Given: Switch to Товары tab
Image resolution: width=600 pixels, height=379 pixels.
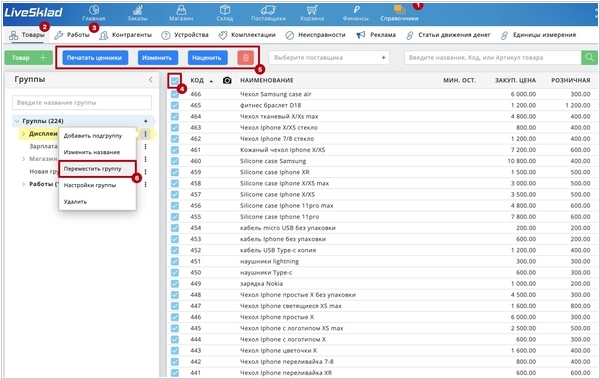Looking at the screenshot, I should pos(27,35).
